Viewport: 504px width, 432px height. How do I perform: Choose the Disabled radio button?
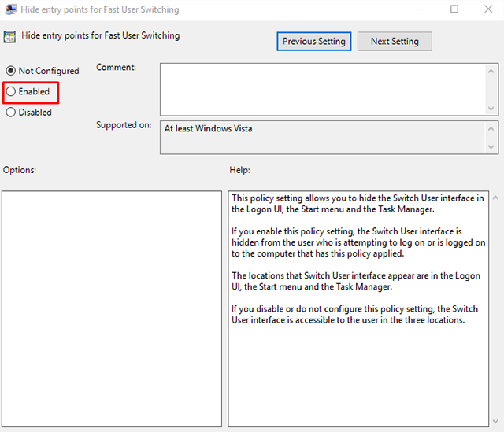[11, 113]
